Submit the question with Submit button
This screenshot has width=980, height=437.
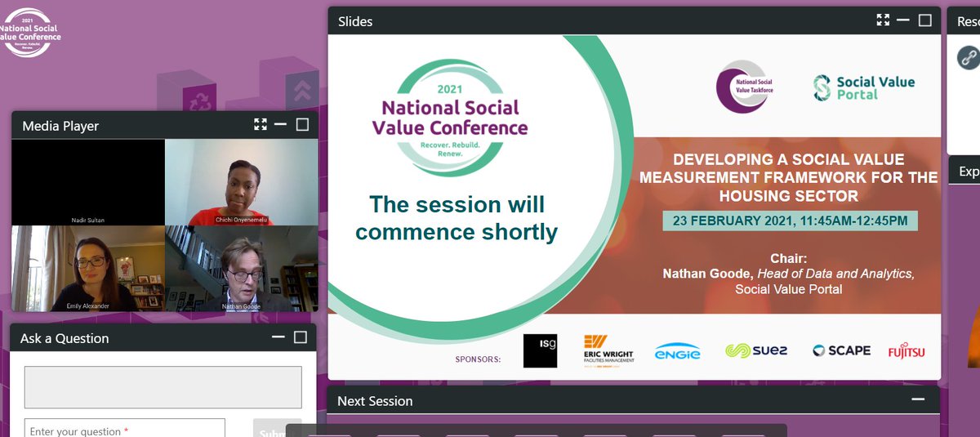[x=277, y=428]
